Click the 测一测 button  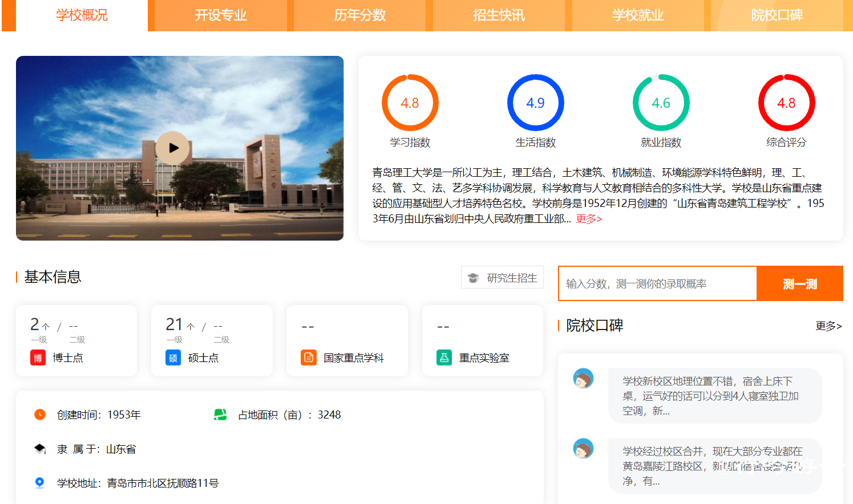coord(800,283)
